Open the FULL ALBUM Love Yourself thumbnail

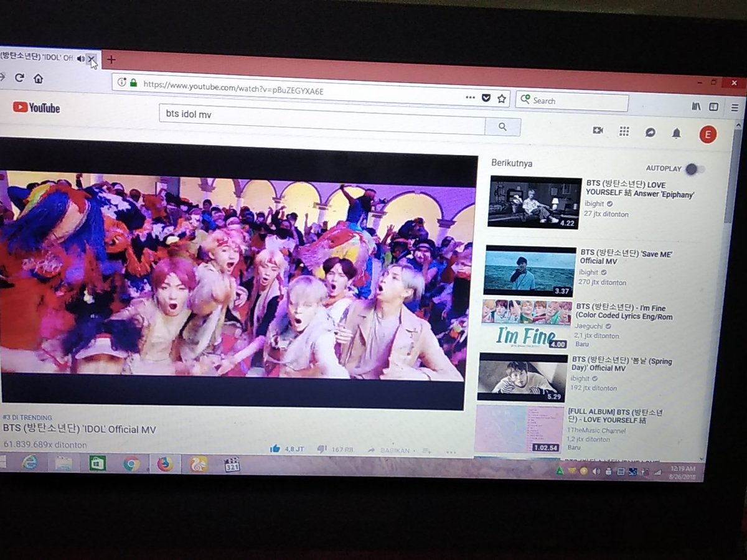[519, 429]
